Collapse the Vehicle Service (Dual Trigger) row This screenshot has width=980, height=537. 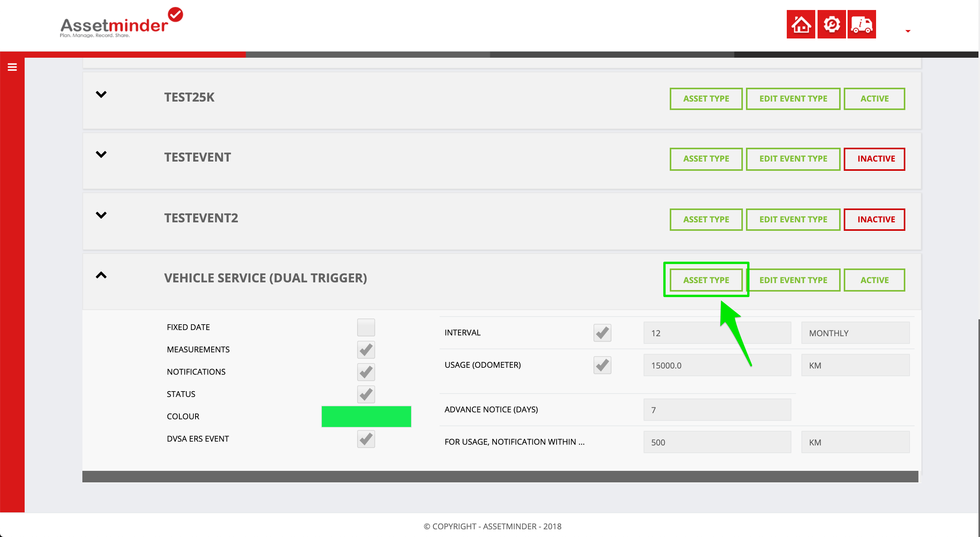pos(101,275)
